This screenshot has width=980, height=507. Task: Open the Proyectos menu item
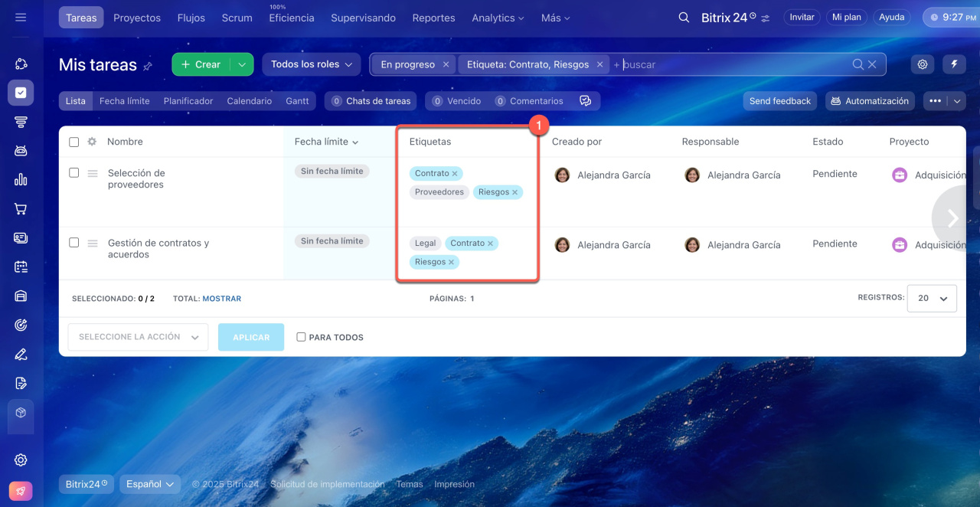point(137,18)
